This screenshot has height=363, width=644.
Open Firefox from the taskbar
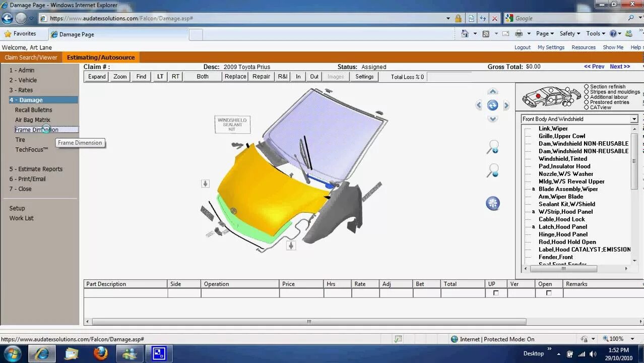(x=100, y=353)
